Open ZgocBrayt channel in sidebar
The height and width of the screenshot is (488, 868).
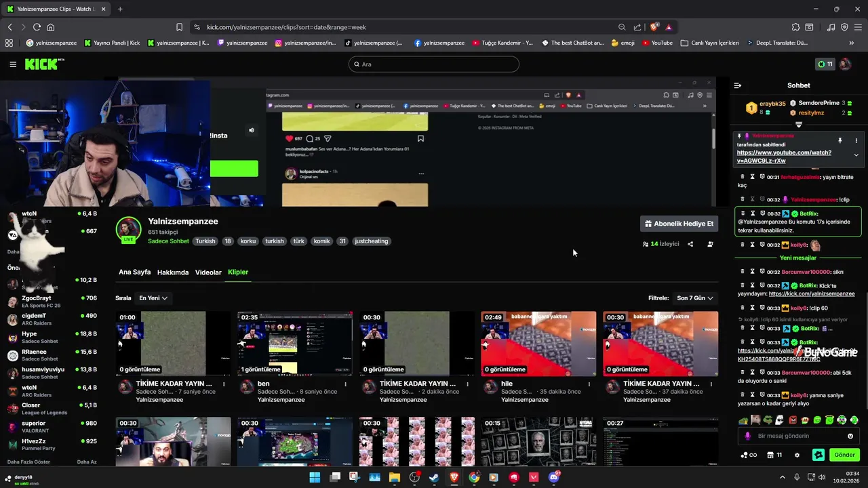(52, 302)
